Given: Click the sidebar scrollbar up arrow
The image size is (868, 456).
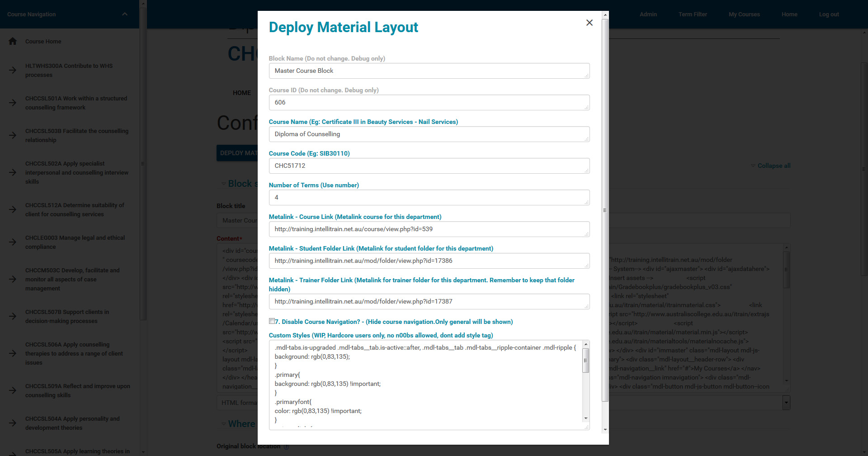Looking at the screenshot, I should coord(143,4).
